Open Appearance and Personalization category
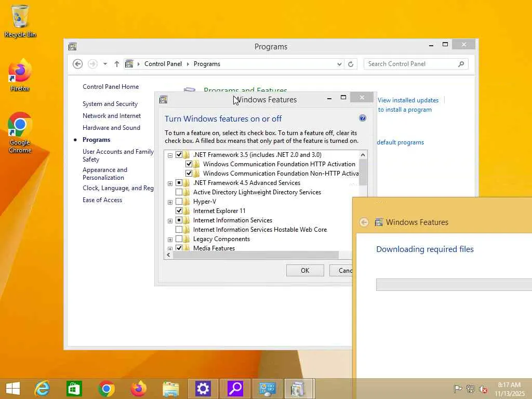 click(105, 174)
